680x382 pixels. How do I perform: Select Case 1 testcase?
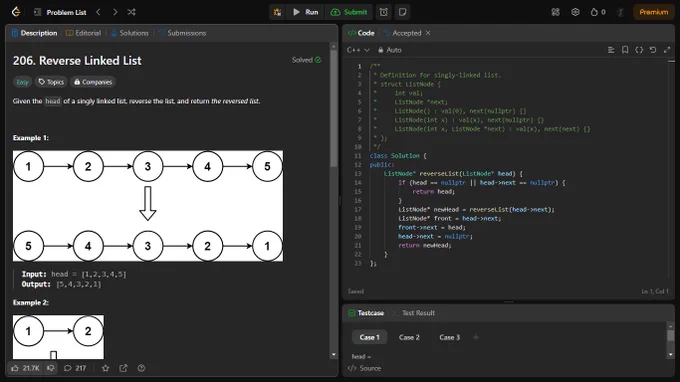pos(369,337)
